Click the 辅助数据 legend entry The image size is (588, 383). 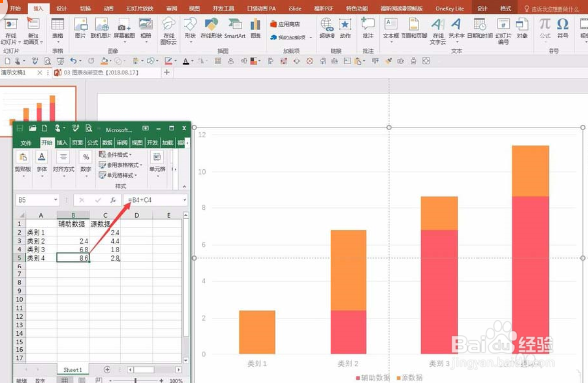(x=373, y=378)
